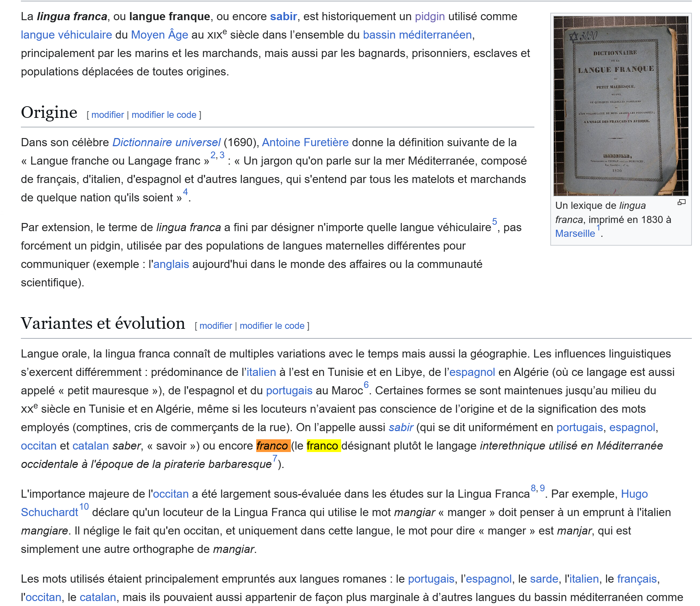Viewport: 700px width, 606px height.
Task: Open the italic 'sabir' link after 'On l'appelle aussi'
Action: 401,427
